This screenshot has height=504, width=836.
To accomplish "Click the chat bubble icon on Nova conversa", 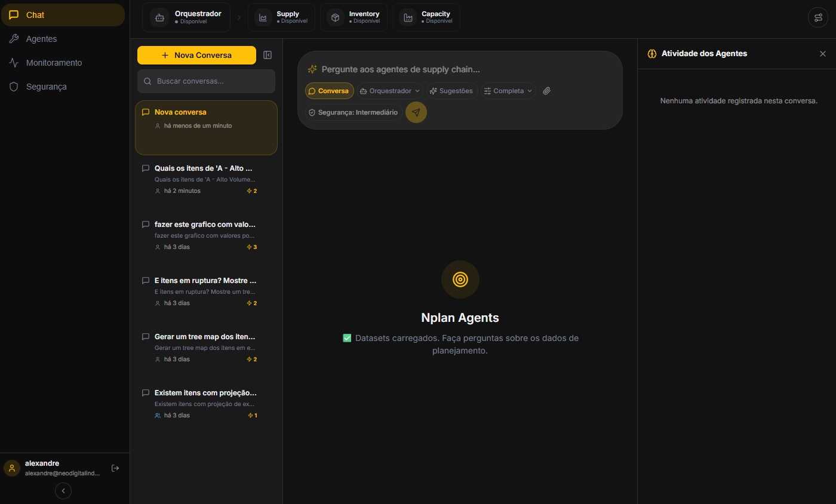I will [146, 112].
